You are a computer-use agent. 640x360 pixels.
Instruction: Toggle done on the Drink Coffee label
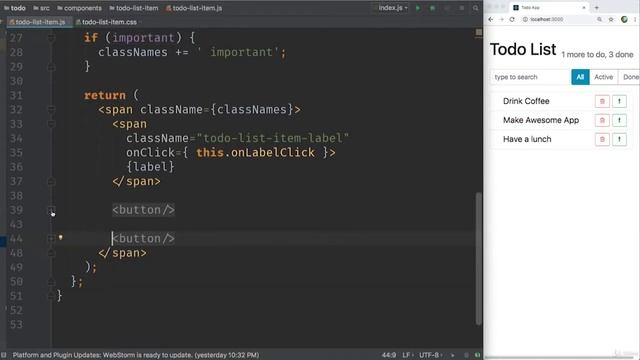[526, 101]
